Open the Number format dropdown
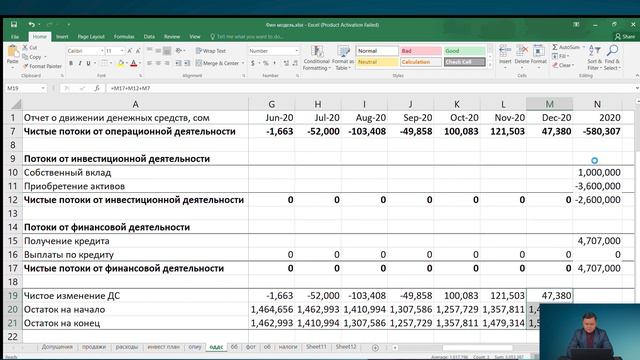The height and width of the screenshot is (360, 640). coord(297,51)
